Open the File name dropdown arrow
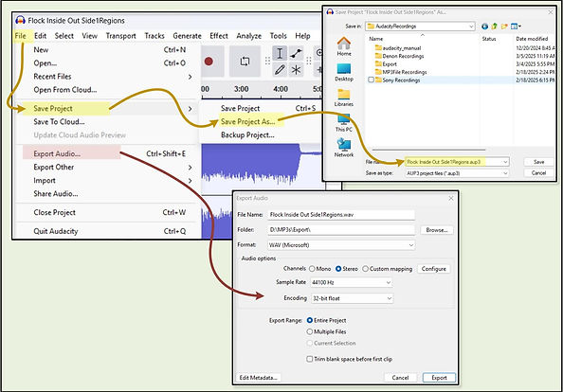563x392 pixels. click(x=505, y=162)
